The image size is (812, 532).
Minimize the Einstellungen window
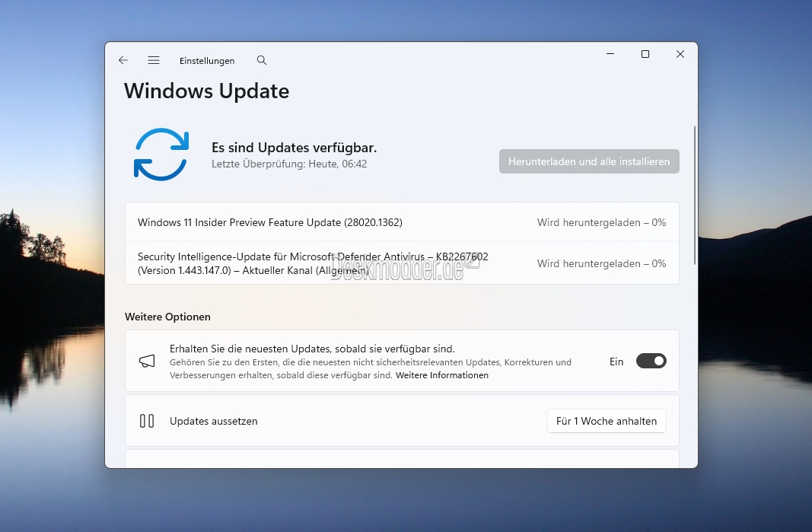coord(610,54)
